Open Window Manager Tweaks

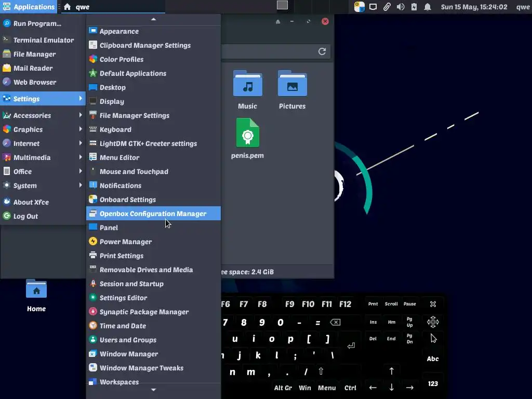pyautogui.click(x=153, y=368)
